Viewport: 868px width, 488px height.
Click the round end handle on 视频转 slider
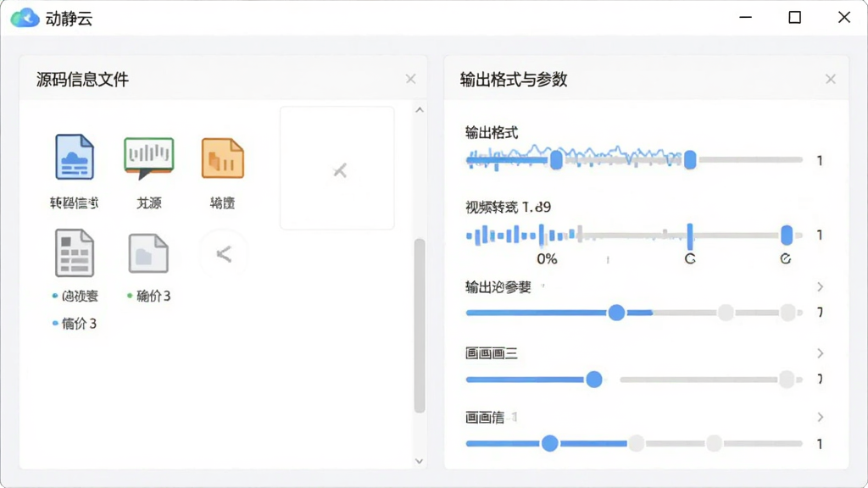787,236
